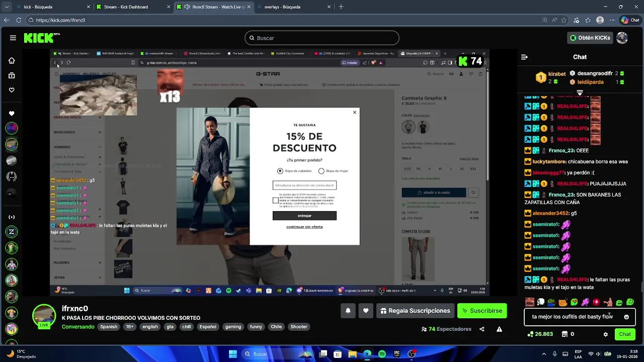
Task: Open user profile avatar in Kick header
Action: coord(622,38)
